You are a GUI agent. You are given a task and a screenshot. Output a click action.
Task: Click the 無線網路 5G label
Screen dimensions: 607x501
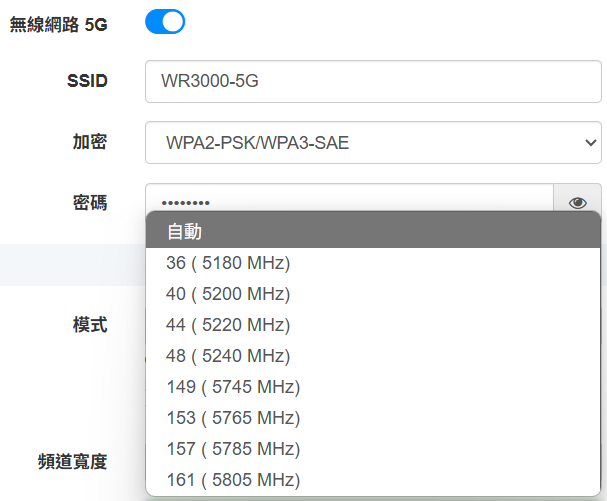coord(58,24)
